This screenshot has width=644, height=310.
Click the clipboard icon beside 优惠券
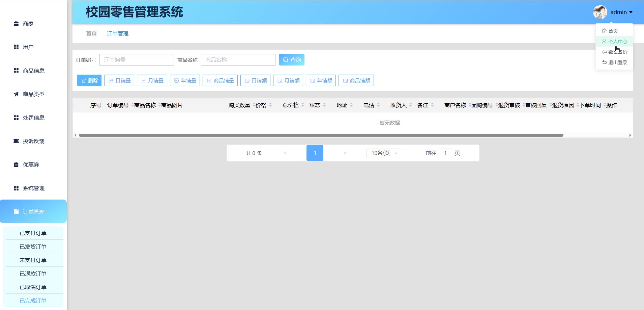click(16, 165)
